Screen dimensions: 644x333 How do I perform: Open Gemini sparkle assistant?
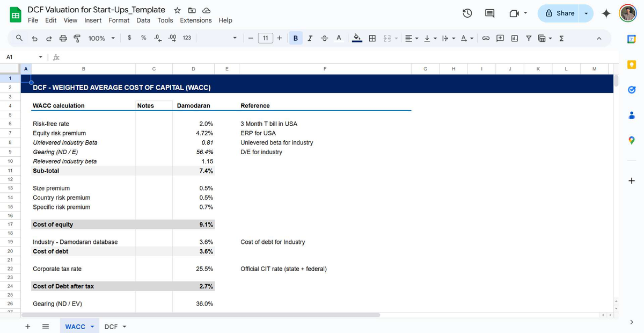coord(606,13)
